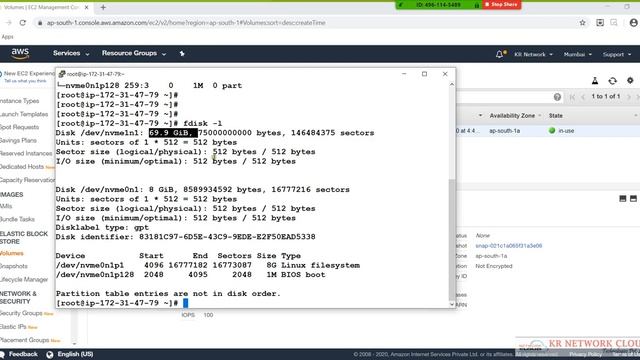Open Elastic IPs in sidebar
The width and height of the screenshot is (640, 360).
(13, 327)
